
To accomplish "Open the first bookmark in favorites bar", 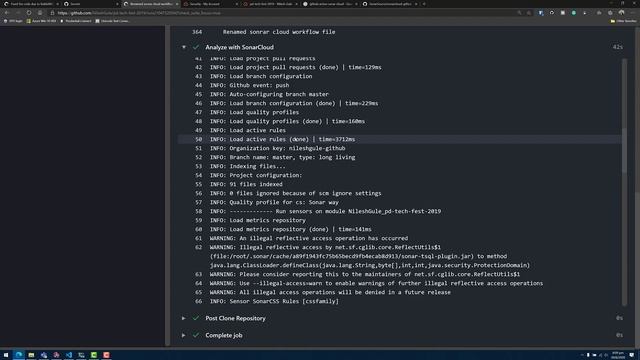I will pos(13,21).
